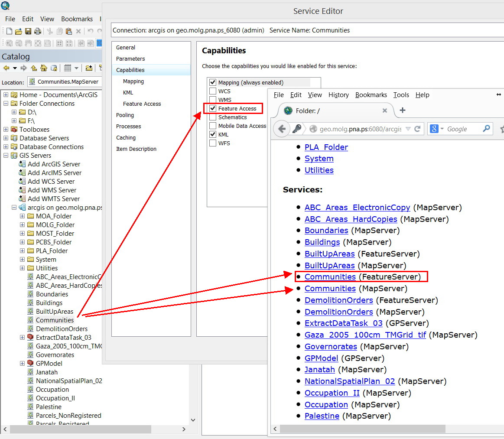The height and width of the screenshot is (439, 504).
Task: Click the new tab plus button
Action: click(403, 110)
